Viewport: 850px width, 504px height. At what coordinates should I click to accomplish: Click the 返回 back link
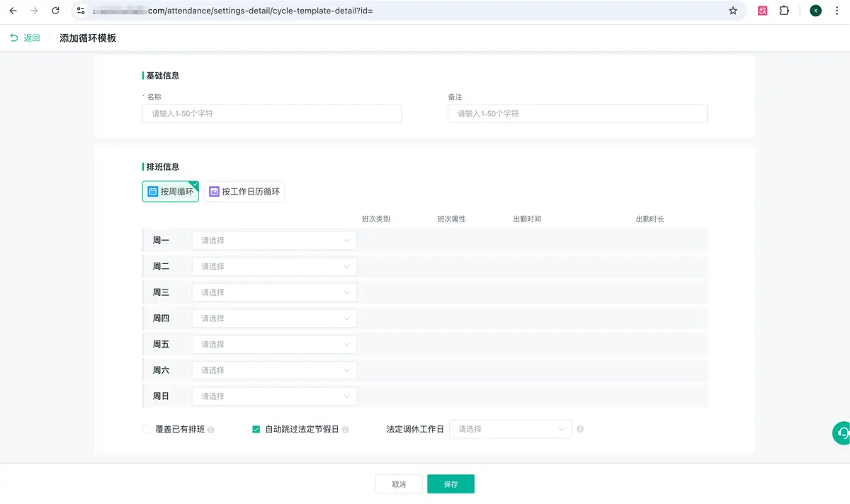coord(25,38)
